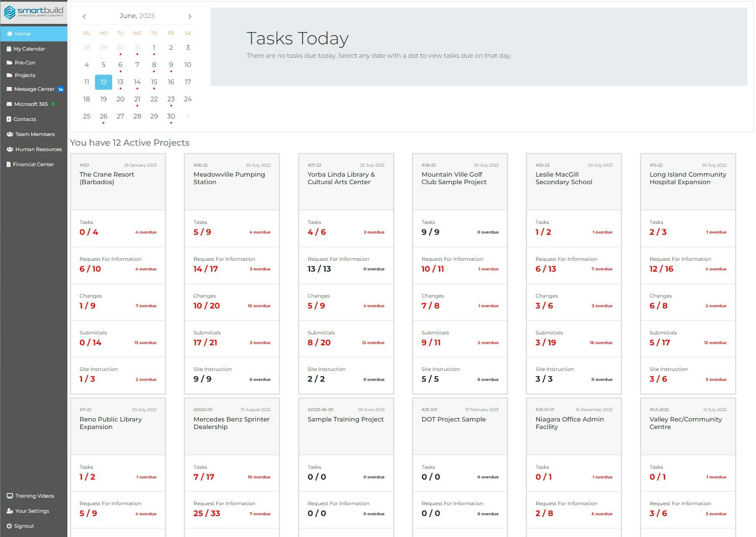Select the Home menu item

(x=22, y=33)
